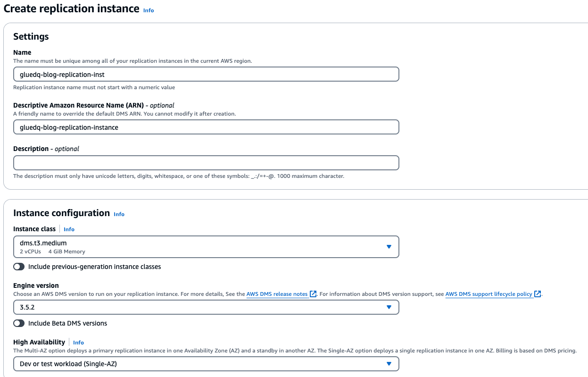Toggle Include previous-generation instance classes

(19, 267)
